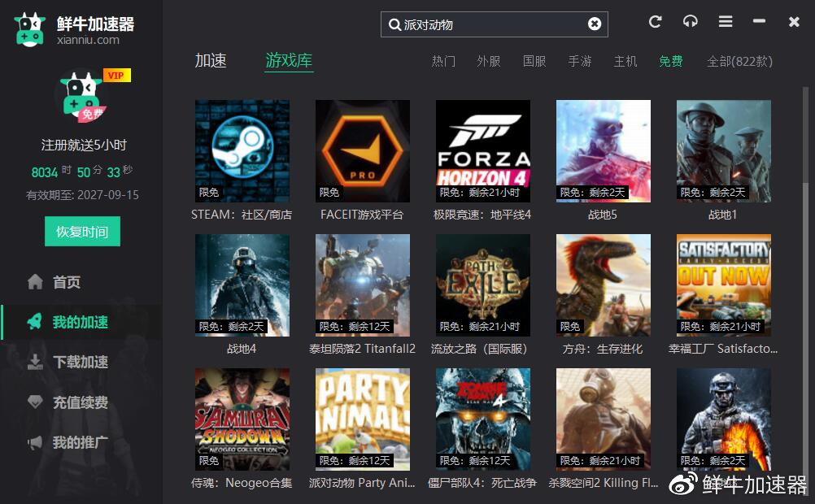815x504 pixels.
Task: Open 我的加速 in the sidebar
Action: coord(81,322)
